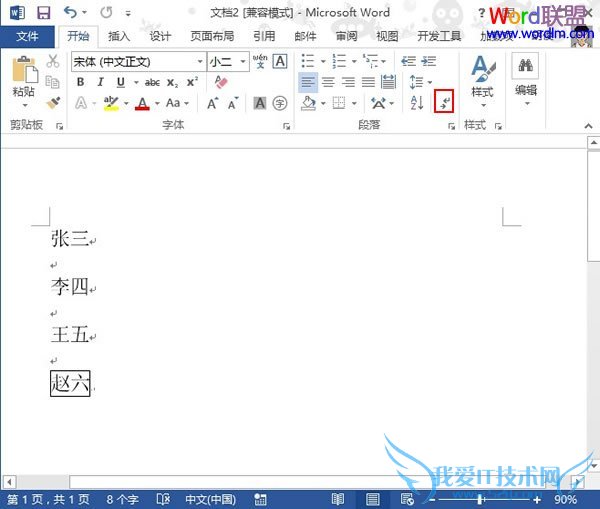Screen dimensions: 600x509
Task: Toggle bold formatting
Action: [x=80, y=82]
